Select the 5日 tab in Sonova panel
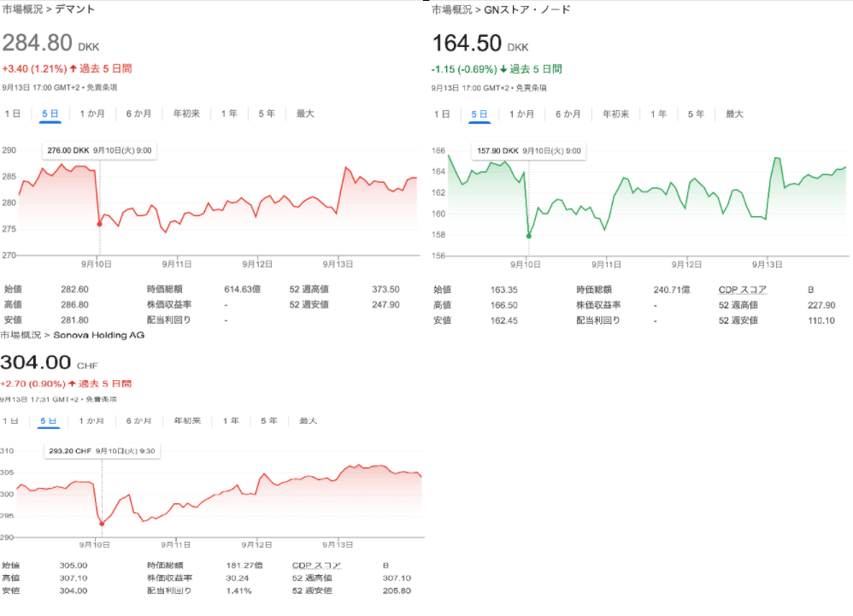Image resolution: width=853 pixels, height=616 pixels. tap(49, 421)
